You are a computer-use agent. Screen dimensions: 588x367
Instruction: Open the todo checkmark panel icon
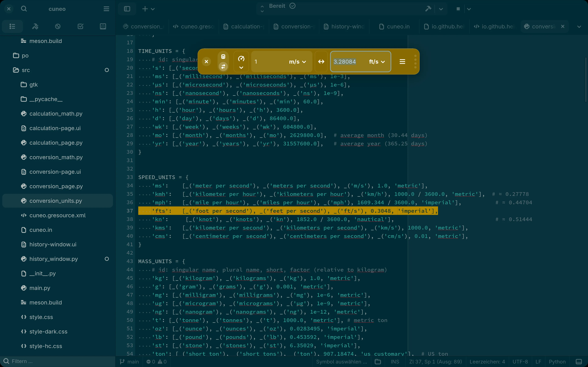tap(80, 26)
